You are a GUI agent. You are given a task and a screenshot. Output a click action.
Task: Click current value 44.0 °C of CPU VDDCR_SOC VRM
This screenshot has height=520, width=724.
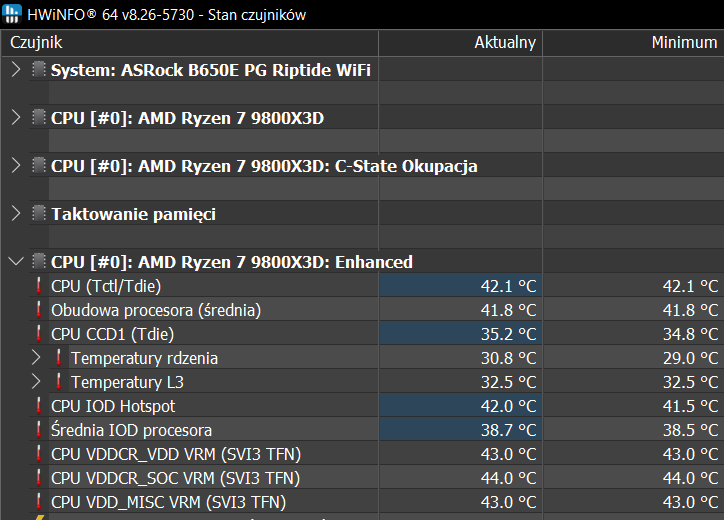coord(508,478)
